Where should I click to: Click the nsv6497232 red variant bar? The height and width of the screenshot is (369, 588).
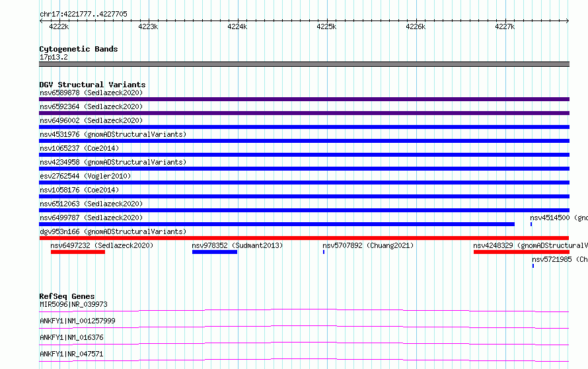tap(78, 252)
